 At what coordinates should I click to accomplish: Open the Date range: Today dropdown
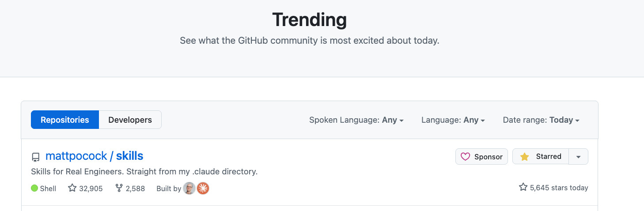541,120
